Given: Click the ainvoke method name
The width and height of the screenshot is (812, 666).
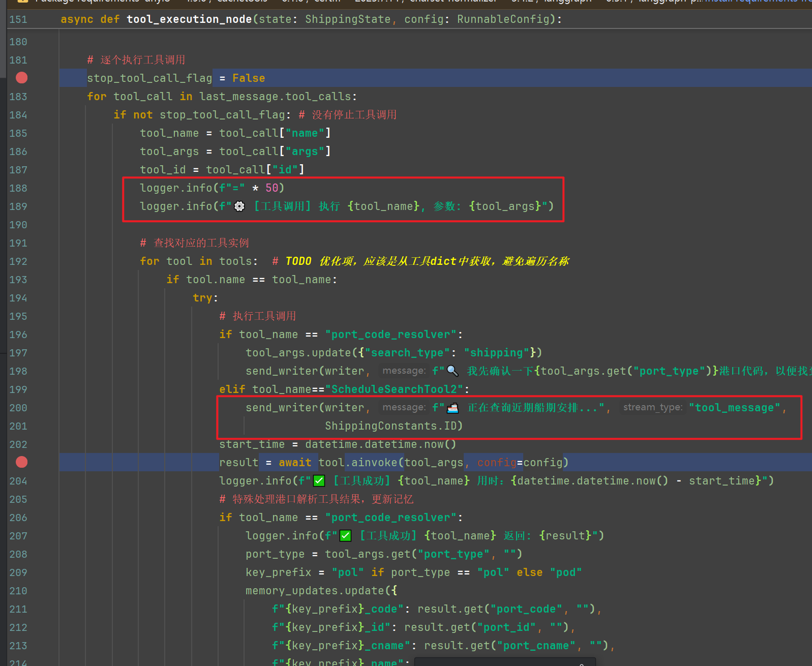Looking at the screenshot, I should 374,463.
